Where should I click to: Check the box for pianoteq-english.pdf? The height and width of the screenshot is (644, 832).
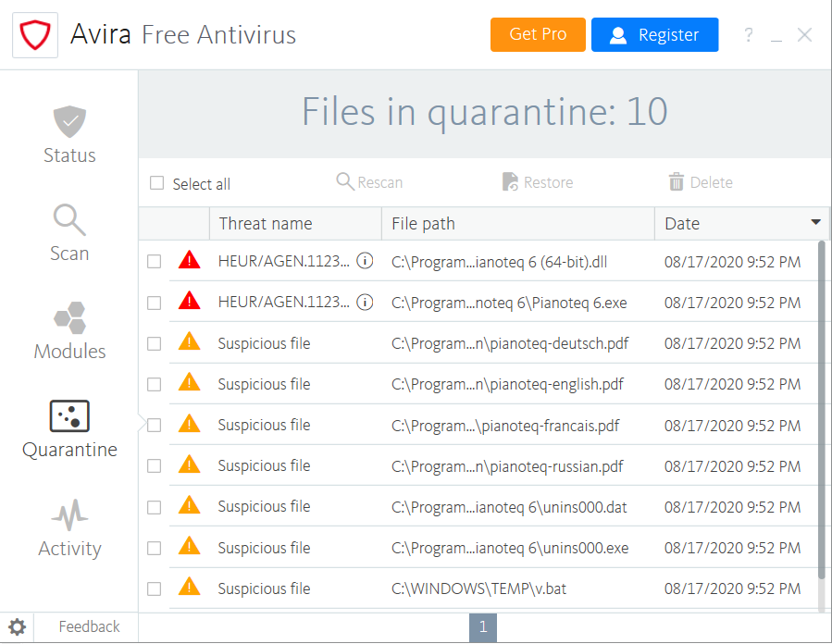coord(155,385)
